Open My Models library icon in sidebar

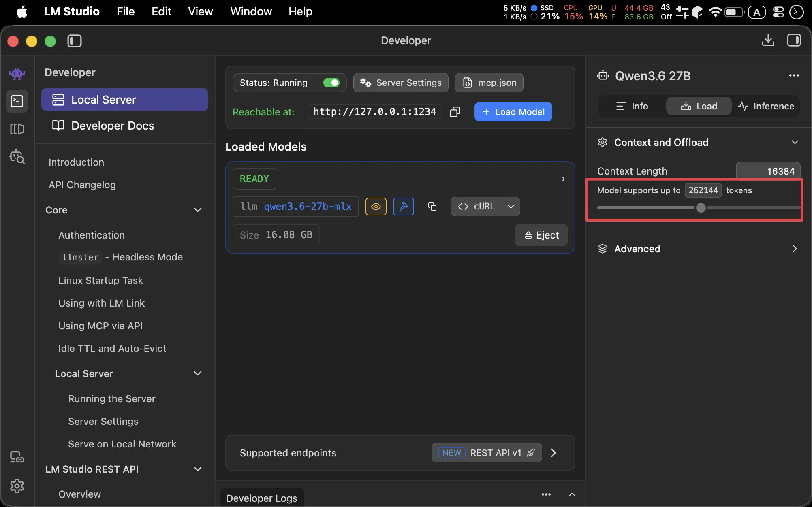pyautogui.click(x=17, y=129)
